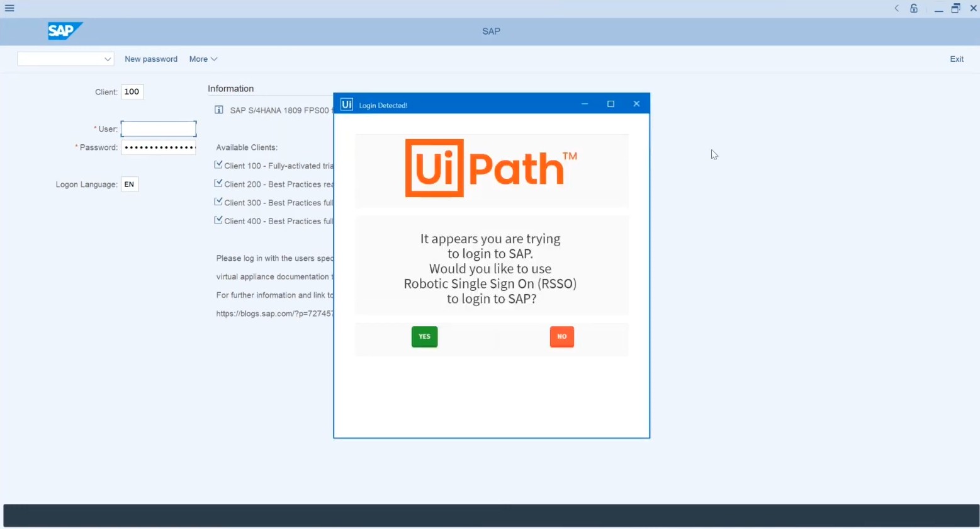Click NO to decline RSSO login

[561, 336]
